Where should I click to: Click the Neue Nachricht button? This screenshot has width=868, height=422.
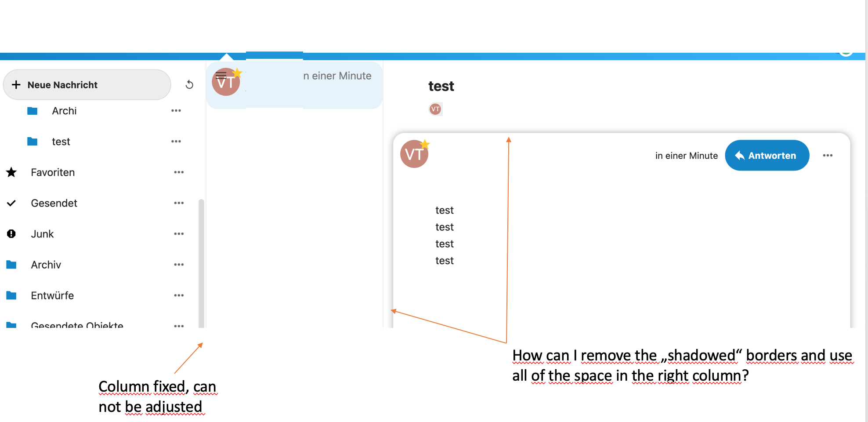(87, 84)
